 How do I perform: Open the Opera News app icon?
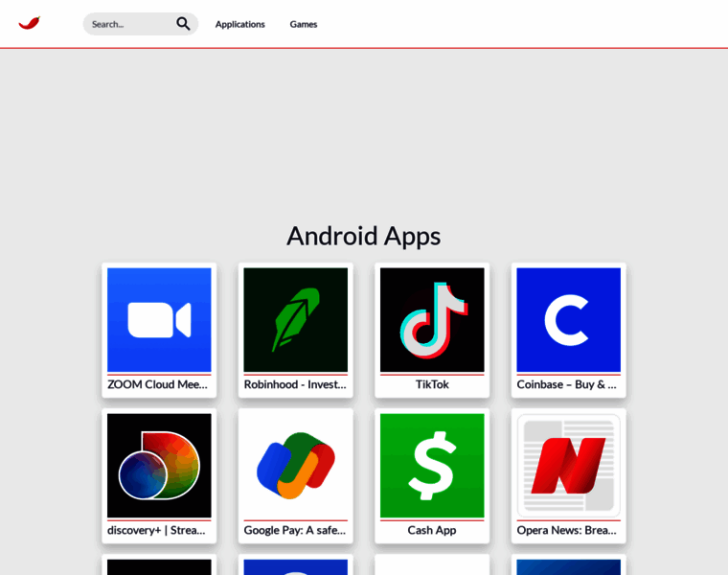pos(569,466)
